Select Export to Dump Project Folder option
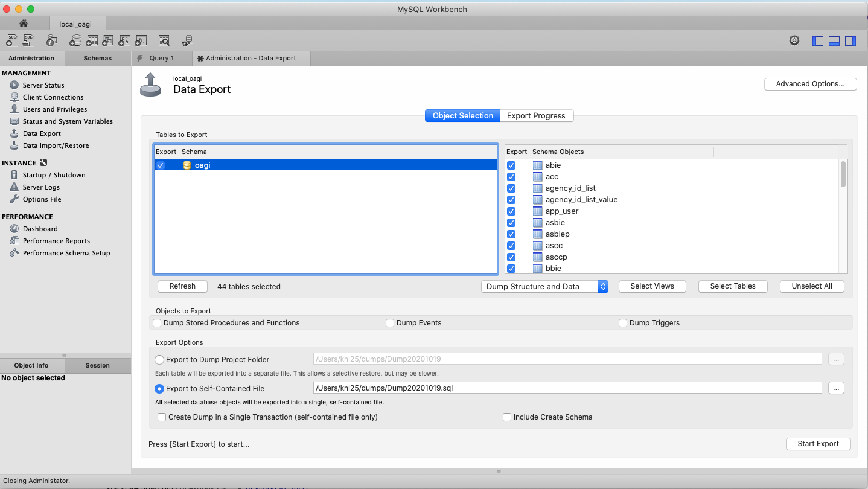868x489 pixels. (x=159, y=360)
